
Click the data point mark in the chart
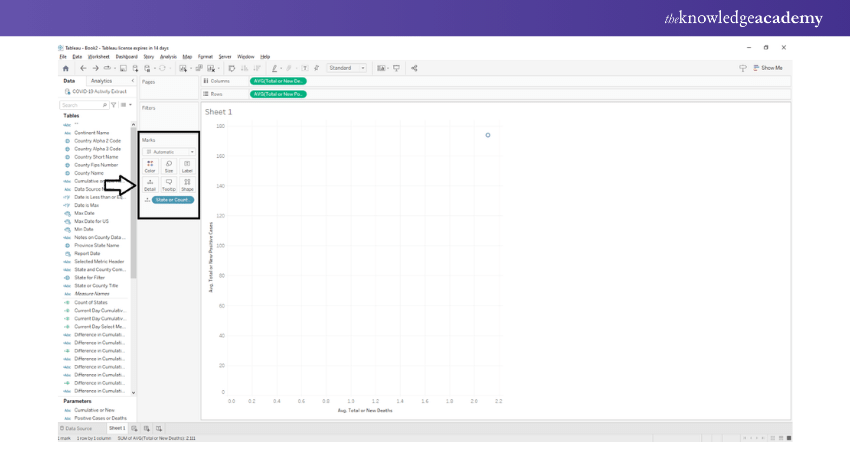pyautogui.click(x=488, y=135)
